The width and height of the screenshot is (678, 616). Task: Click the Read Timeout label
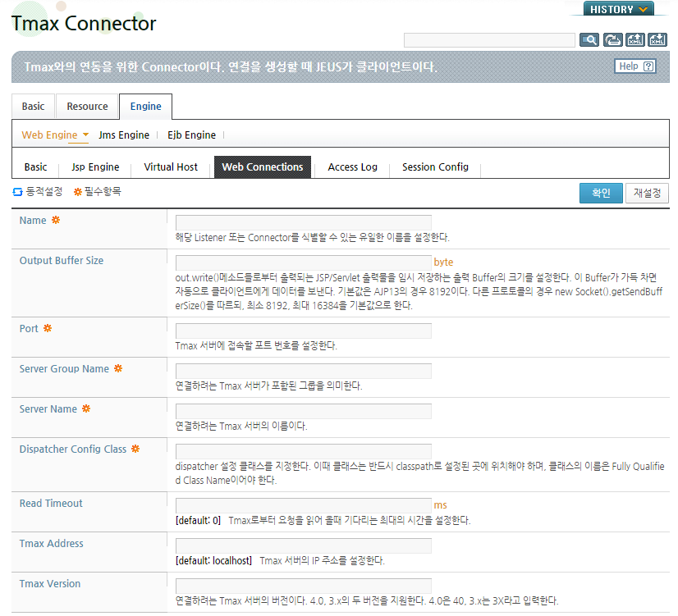click(x=51, y=504)
